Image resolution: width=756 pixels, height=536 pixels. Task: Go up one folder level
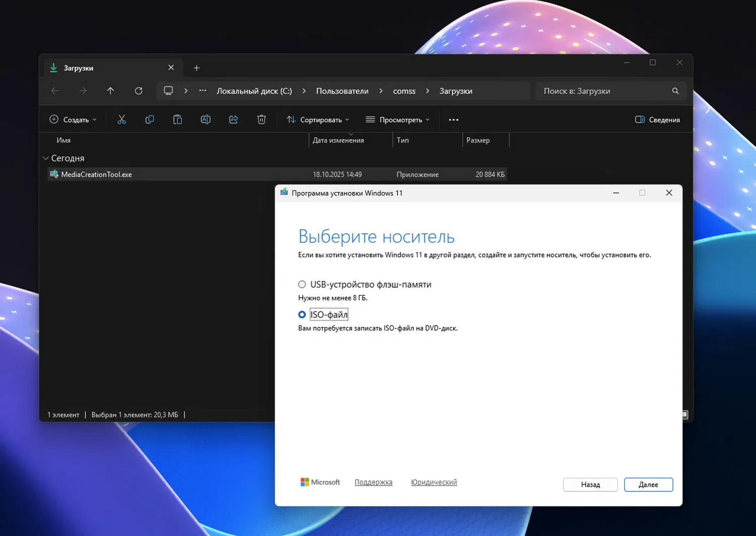(x=111, y=91)
